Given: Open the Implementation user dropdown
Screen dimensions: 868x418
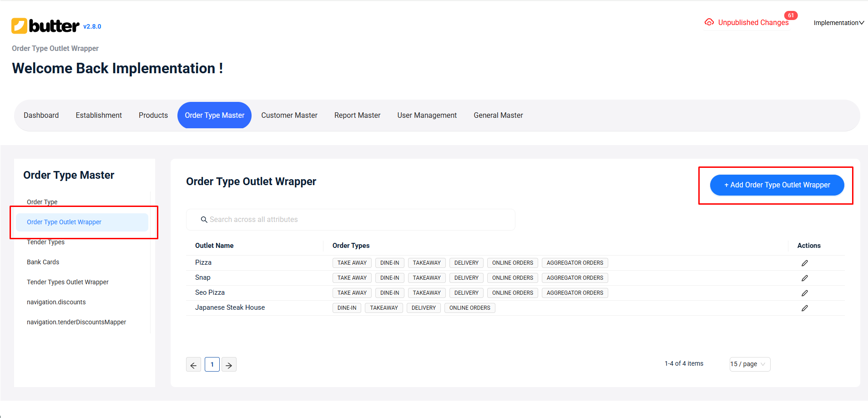Looking at the screenshot, I should (x=838, y=23).
